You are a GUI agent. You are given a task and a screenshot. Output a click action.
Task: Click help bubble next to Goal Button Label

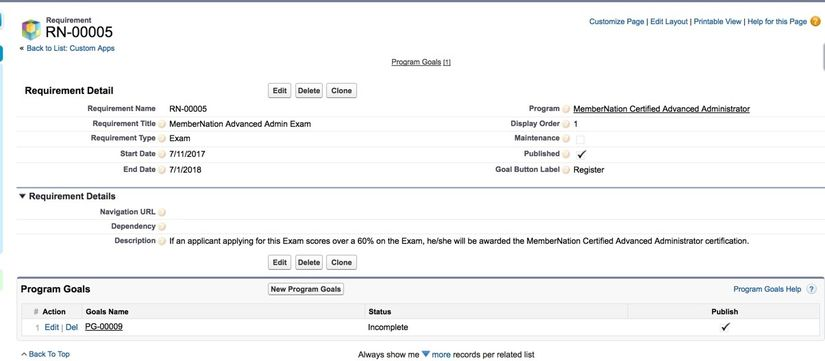(566, 170)
